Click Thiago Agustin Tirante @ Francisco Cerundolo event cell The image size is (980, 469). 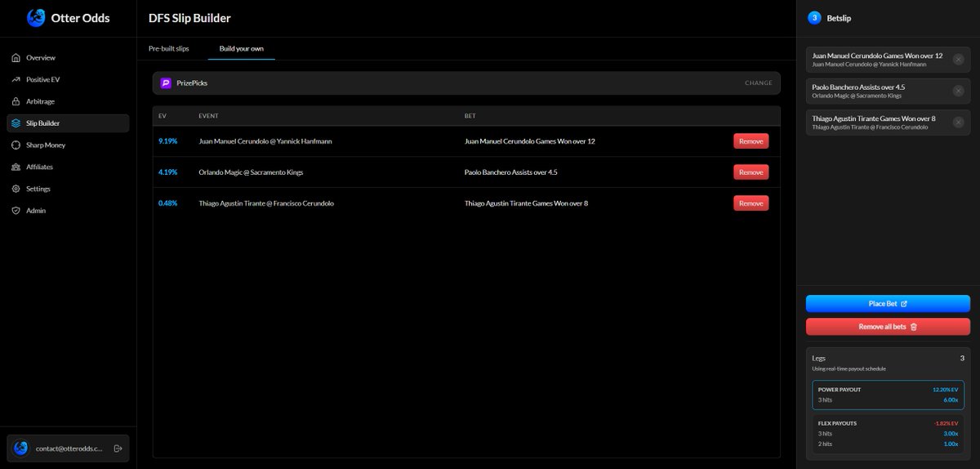[x=266, y=203]
